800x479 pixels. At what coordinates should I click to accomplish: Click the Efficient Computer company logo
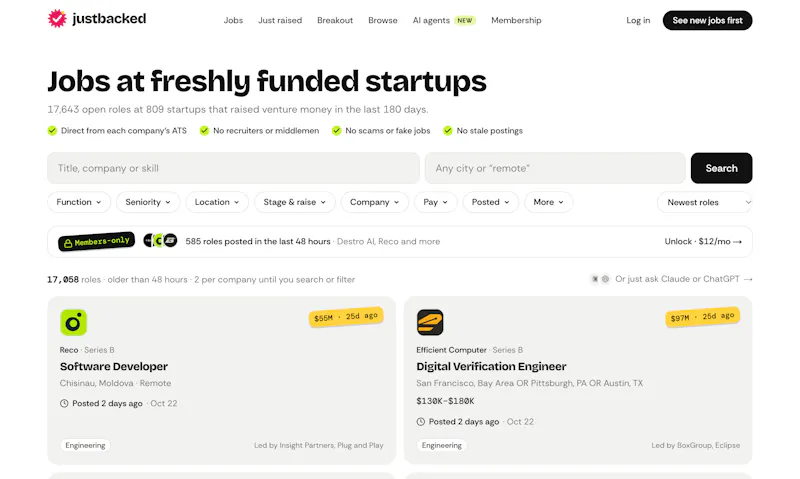(430, 322)
